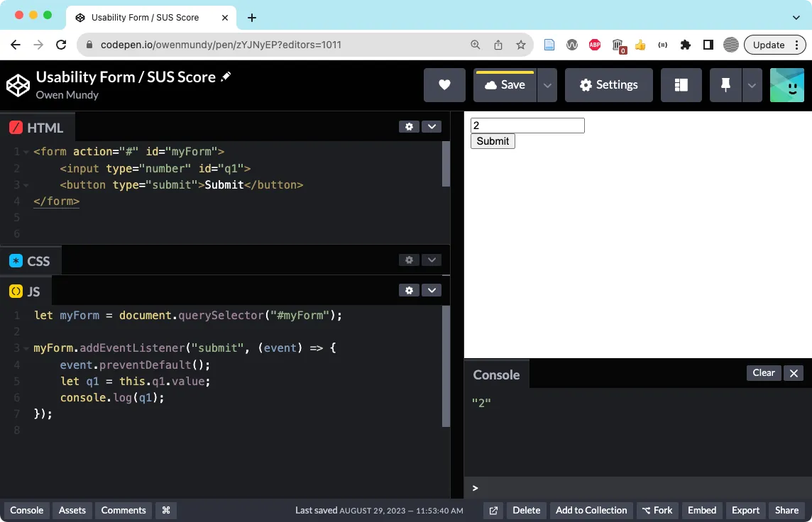The image size is (812, 522).
Task: Open your profile avatar image
Action: 786,84
